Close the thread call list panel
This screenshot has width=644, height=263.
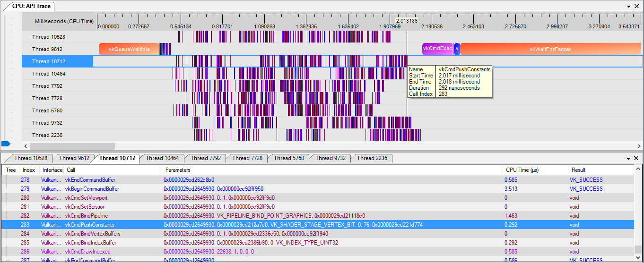click(x=636, y=159)
